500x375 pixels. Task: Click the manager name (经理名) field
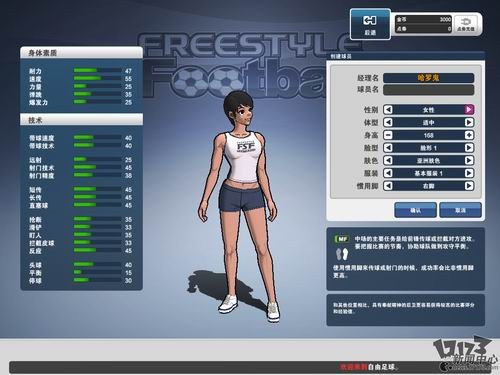tap(428, 78)
